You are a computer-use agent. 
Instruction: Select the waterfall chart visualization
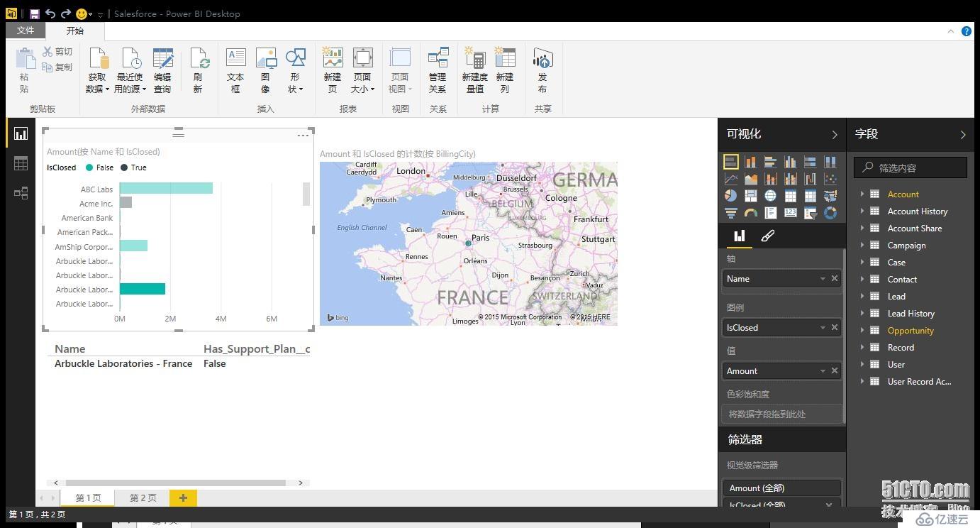pyautogui.click(x=810, y=179)
